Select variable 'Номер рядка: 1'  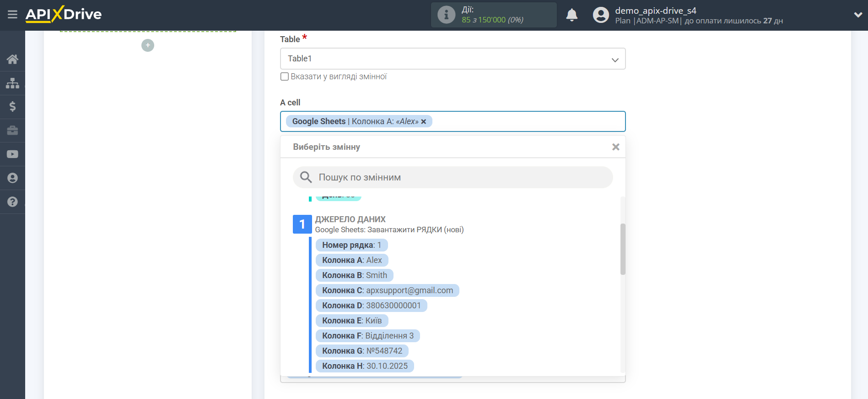(x=351, y=245)
